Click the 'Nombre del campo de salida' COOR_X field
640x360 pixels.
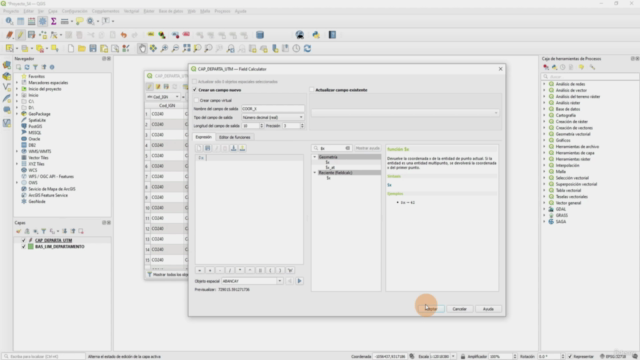click(273, 109)
